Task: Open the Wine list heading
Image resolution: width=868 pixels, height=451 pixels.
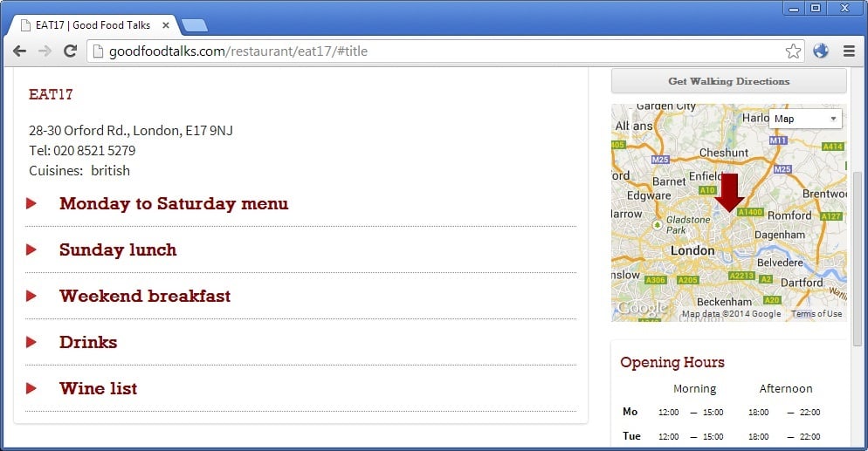Action: pyautogui.click(x=98, y=388)
